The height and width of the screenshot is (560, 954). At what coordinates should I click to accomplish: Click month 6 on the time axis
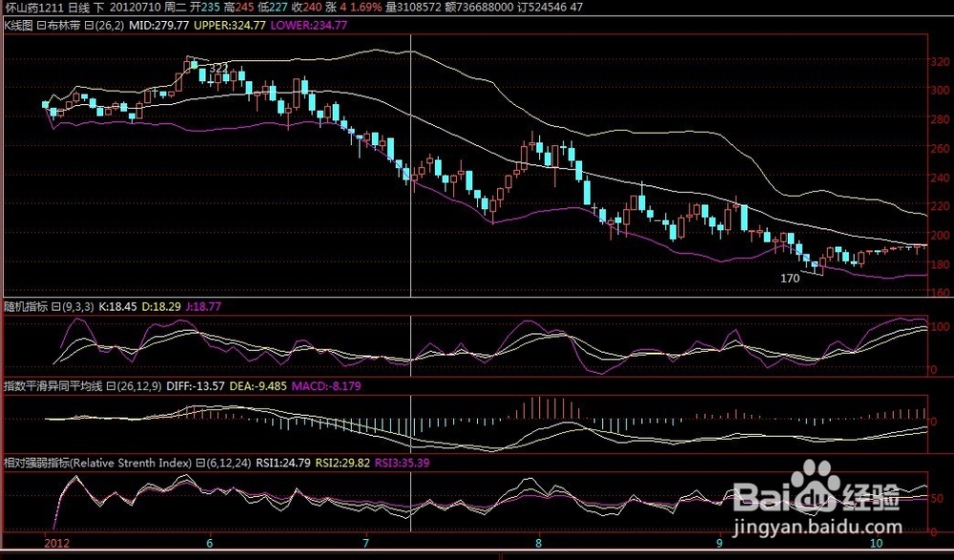pos(210,543)
